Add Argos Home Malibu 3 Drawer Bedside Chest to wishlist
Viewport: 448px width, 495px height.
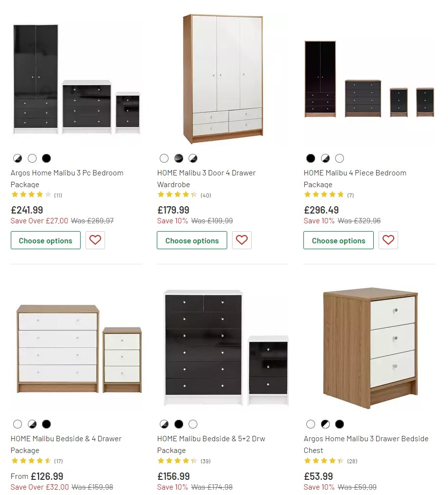tap(388, 494)
